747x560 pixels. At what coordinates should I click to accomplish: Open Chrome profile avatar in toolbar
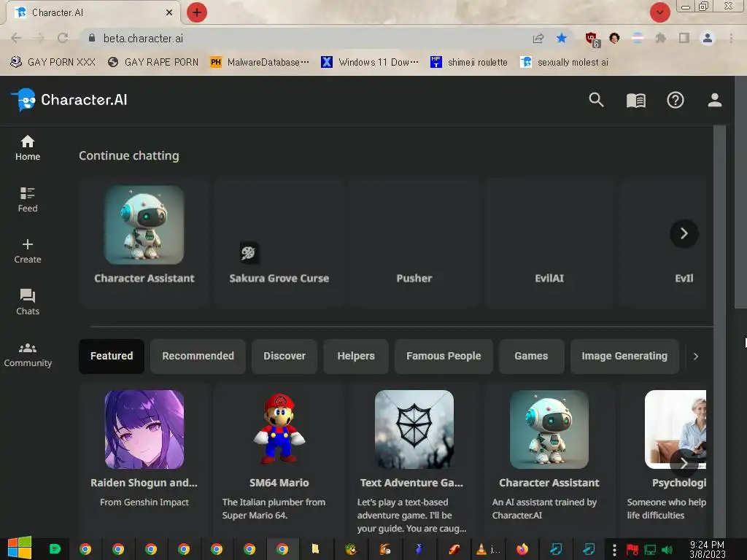pyautogui.click(x=708, y=38)
